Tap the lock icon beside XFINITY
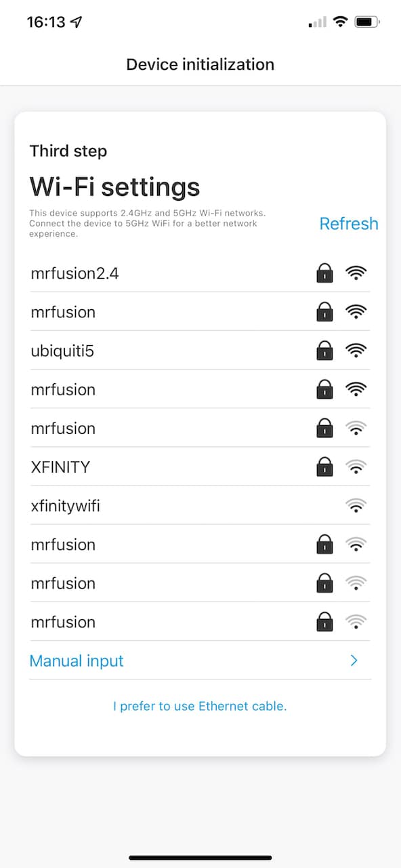The height and width of the screenshot is (868, 401). (x=325, y=467)
